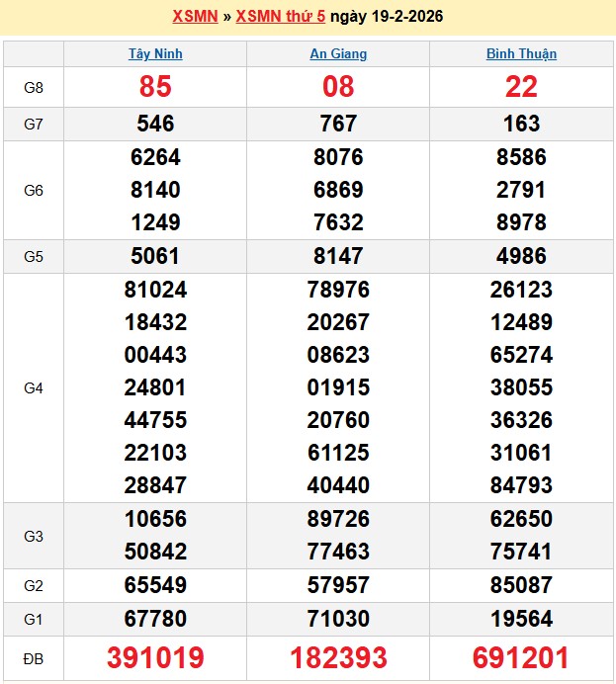Viewport: 616px width, 684px height.
Task: Click the ĐB row label
Action: [x=34, y=658]
